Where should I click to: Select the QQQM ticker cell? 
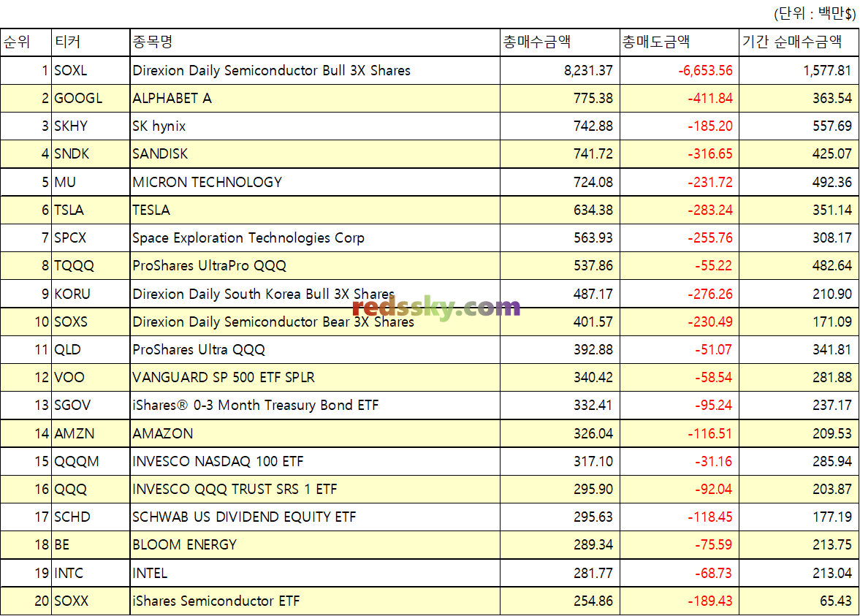tap(91, 461)
